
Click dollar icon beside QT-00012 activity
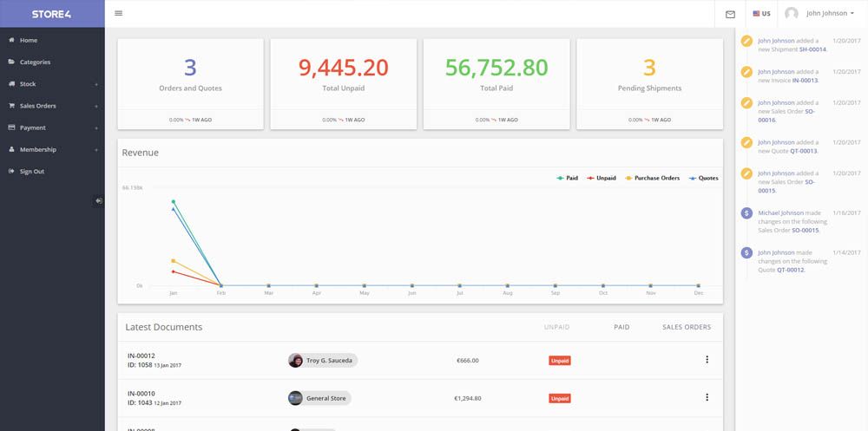746,253
